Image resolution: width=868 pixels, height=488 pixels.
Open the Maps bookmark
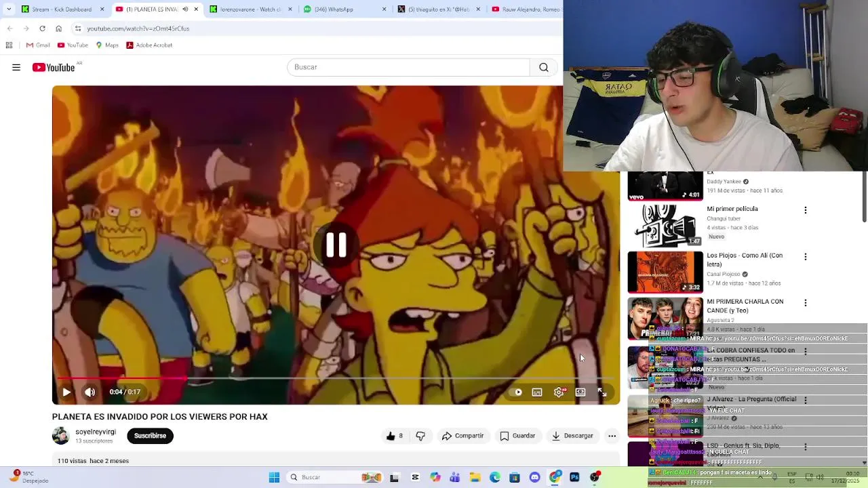point(107,45)
